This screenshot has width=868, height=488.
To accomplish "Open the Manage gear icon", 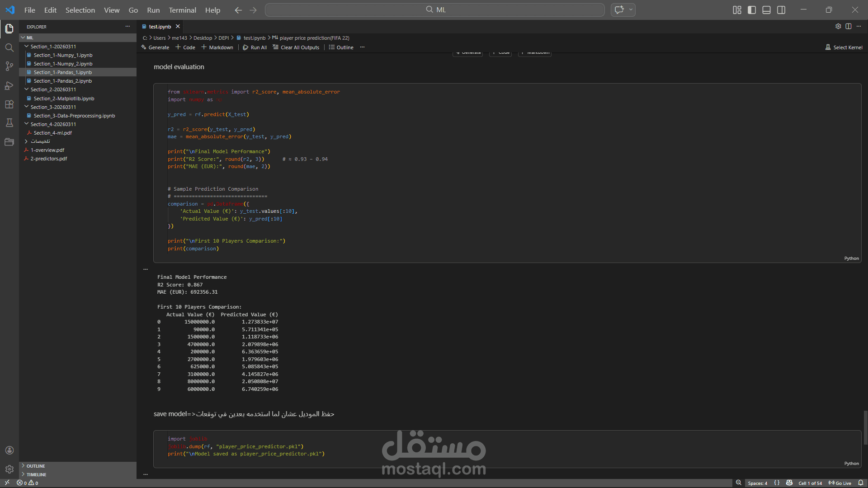I will click(9, 469).
